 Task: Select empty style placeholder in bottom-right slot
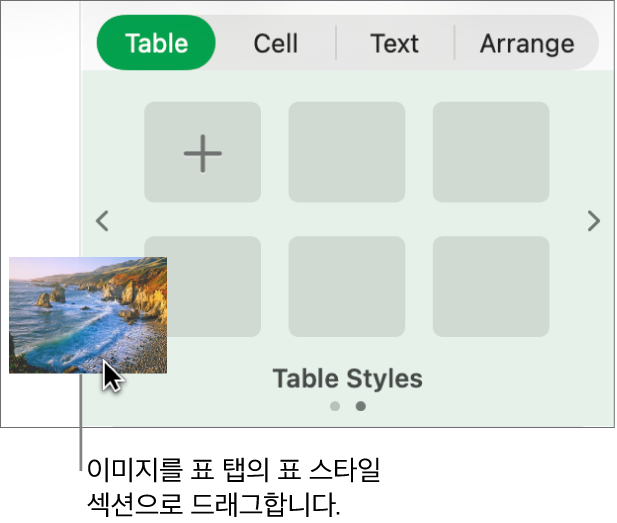(491, 287)
